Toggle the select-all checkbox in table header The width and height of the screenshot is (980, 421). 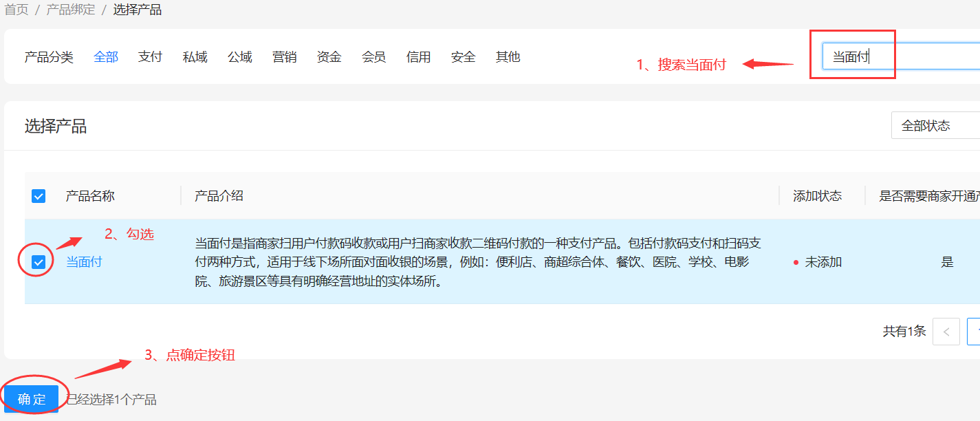(x=39, y=196)
